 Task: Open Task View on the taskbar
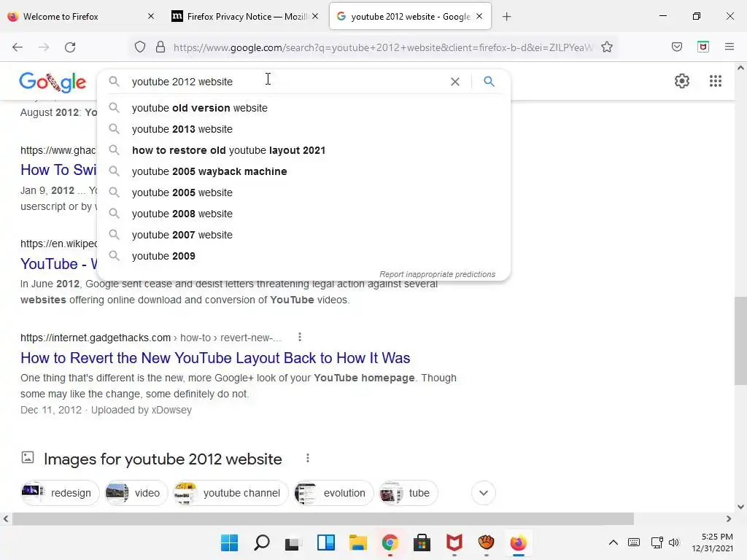pos(293,542)
